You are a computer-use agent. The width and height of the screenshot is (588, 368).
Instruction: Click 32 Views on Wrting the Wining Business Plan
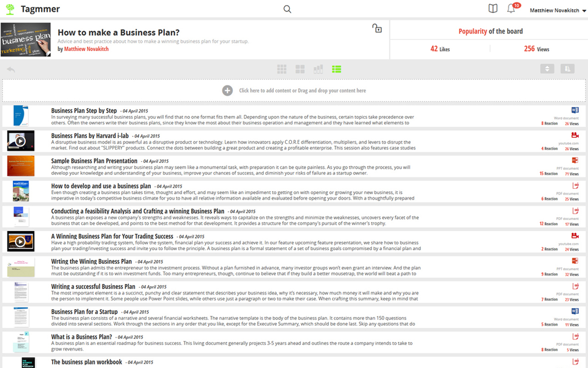coord(572,274)
